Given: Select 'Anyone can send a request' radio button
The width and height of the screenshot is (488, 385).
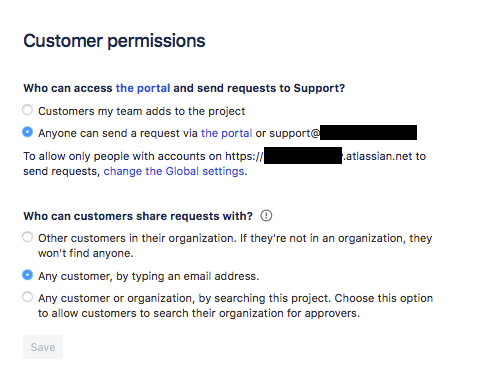Looking at the screenshot, I should click(28, 132).
